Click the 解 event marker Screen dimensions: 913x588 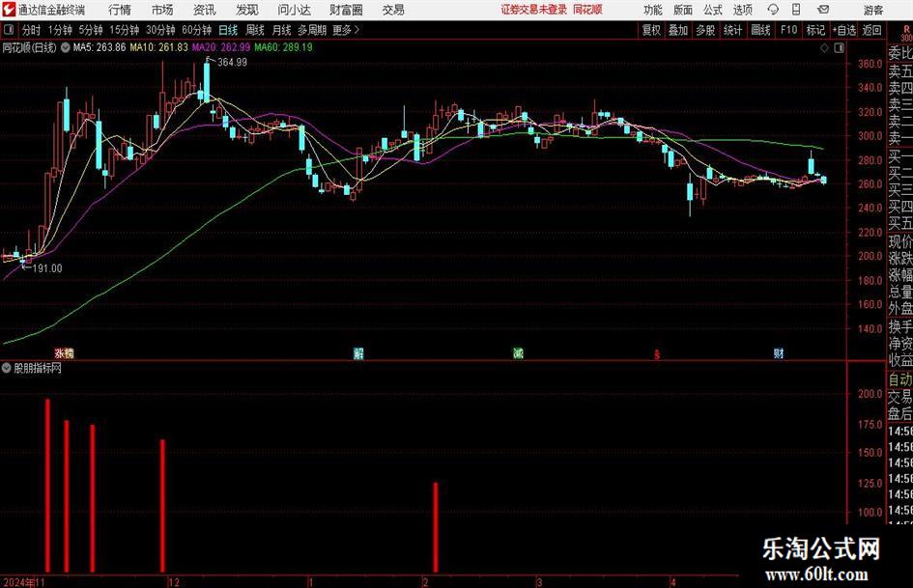pos(358,353)
